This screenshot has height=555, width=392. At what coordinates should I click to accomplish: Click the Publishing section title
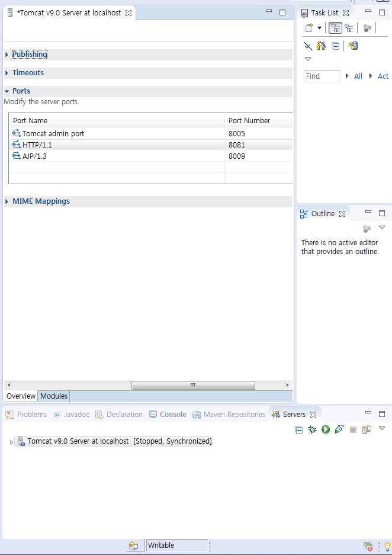coord(30,54)
